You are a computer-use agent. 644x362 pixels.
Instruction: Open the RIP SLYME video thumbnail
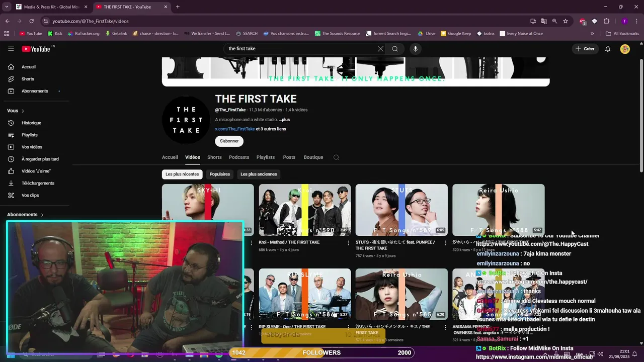click(305, 294)
